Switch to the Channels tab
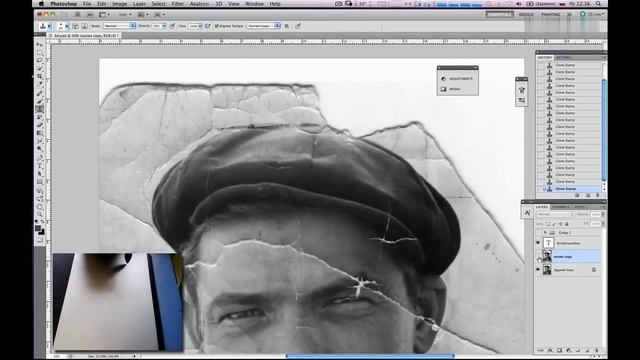The image size is (640, 360). click(x=561, y=207)
